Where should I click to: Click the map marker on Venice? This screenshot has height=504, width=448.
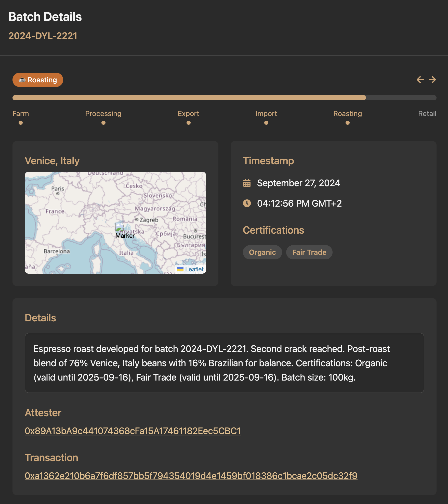[120, 227]
